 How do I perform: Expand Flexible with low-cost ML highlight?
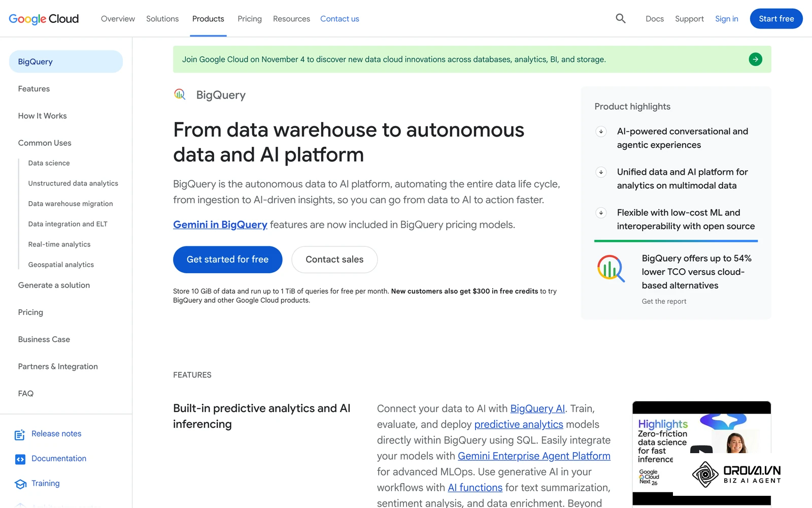(601, 213)
